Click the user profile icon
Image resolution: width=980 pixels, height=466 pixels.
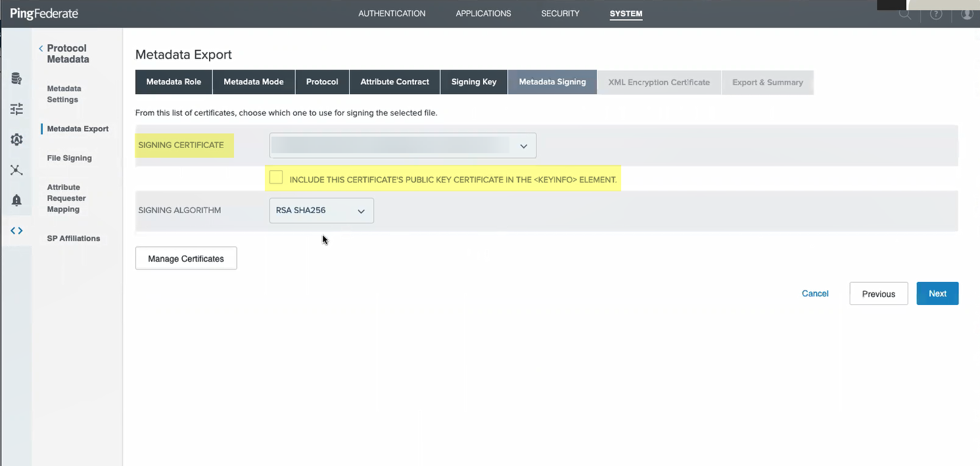click(x=966, y=14)
